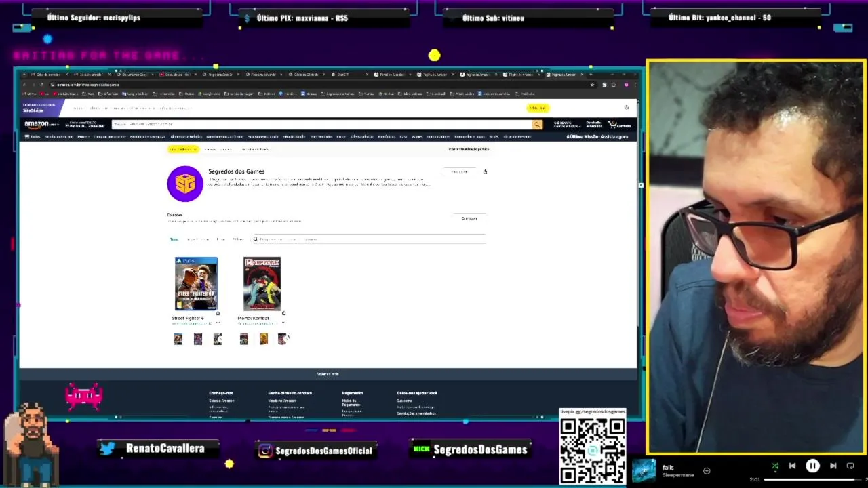Click the Segredos dos Games logo avatar
The image size is (868, 488).
pyautogui.click(x=185, y=184)
